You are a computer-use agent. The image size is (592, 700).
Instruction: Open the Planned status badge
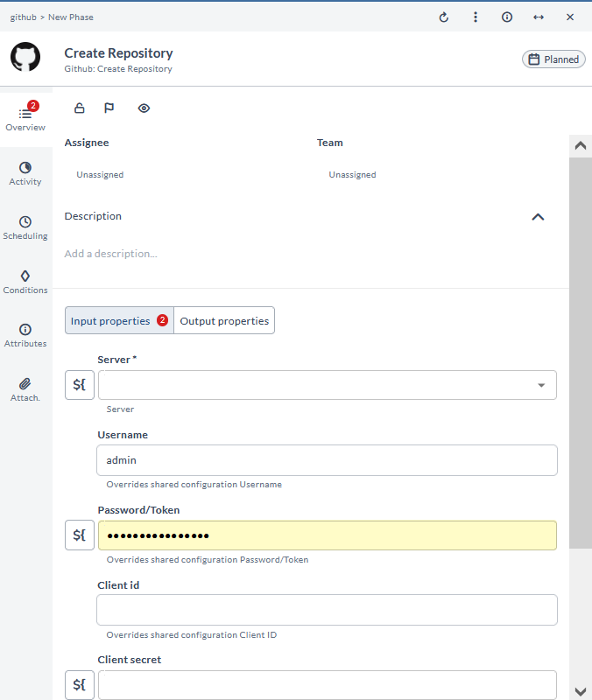point(553,59)
